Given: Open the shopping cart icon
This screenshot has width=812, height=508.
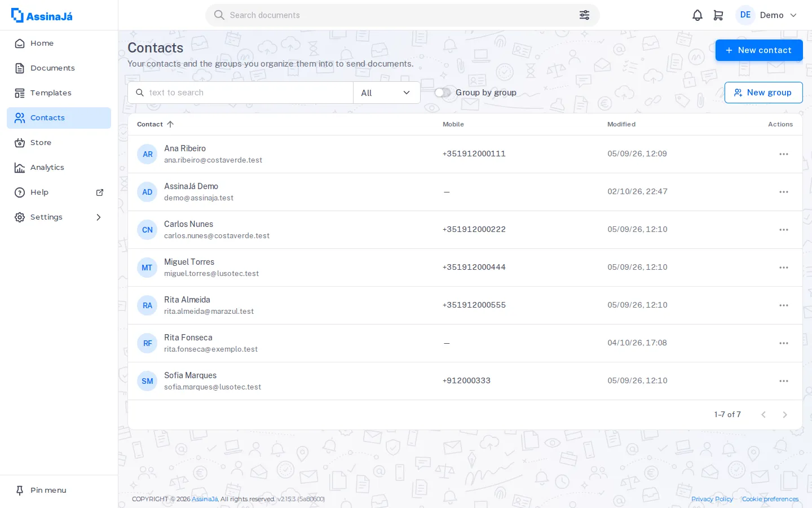Looking at the screenshot, I should [x=718, y=15].
